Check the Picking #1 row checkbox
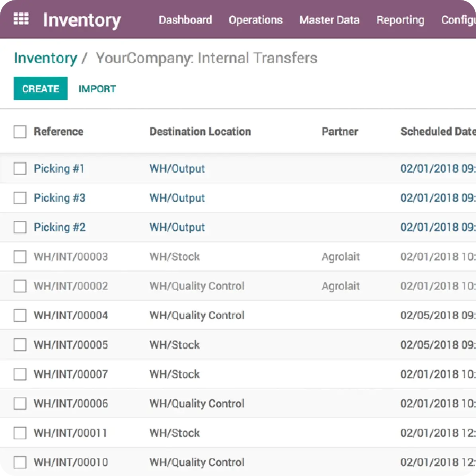 pos(20,168)
